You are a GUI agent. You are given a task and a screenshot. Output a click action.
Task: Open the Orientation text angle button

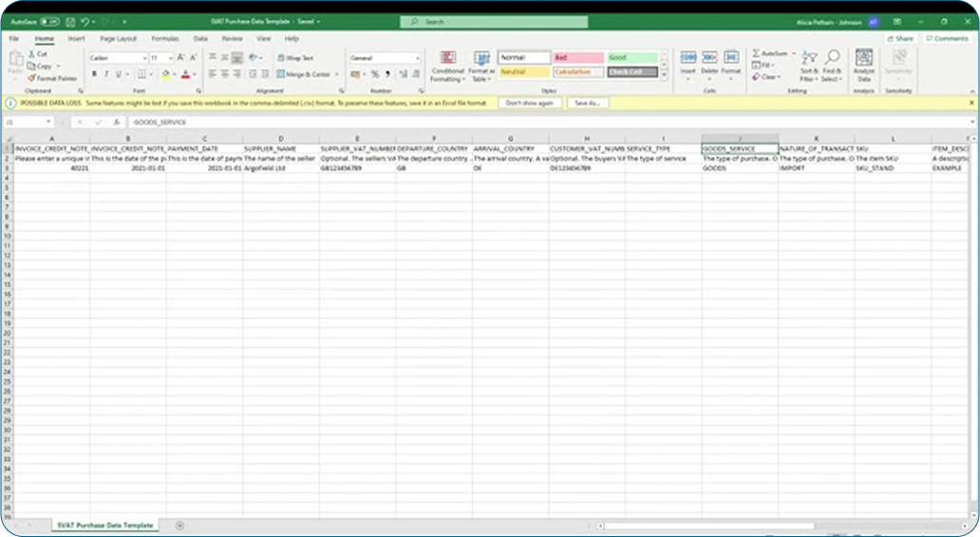point(254,58)
